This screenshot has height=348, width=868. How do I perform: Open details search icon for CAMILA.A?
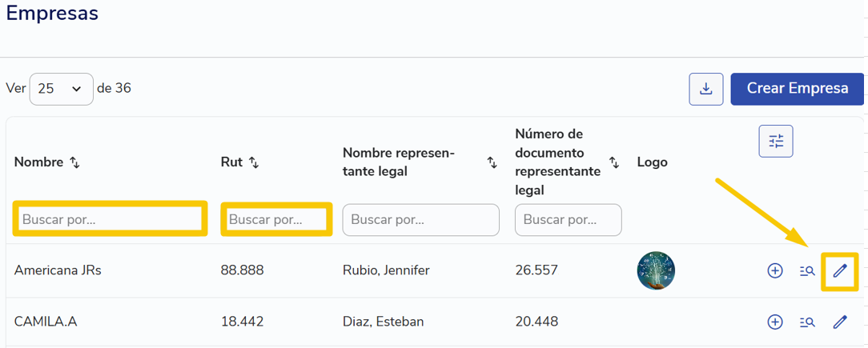pos(807,322)
